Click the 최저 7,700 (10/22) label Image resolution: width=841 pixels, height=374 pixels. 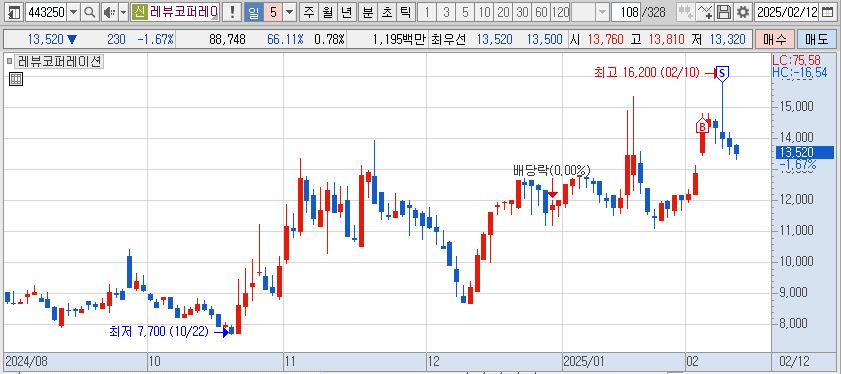pyautogui.click(x=158, y=332)
